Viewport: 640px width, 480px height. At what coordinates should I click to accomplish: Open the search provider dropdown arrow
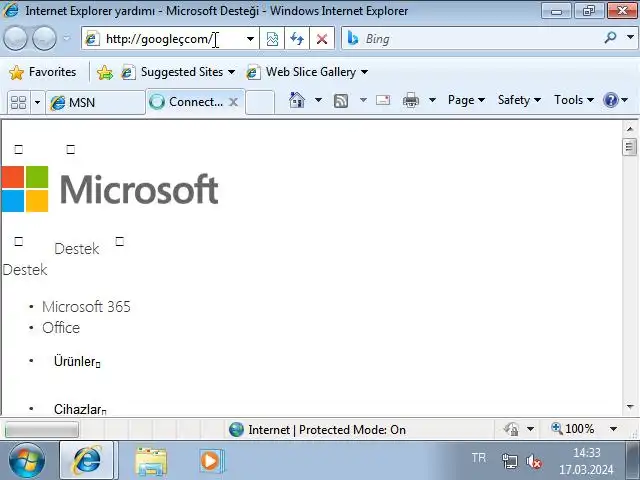[630, 37]
